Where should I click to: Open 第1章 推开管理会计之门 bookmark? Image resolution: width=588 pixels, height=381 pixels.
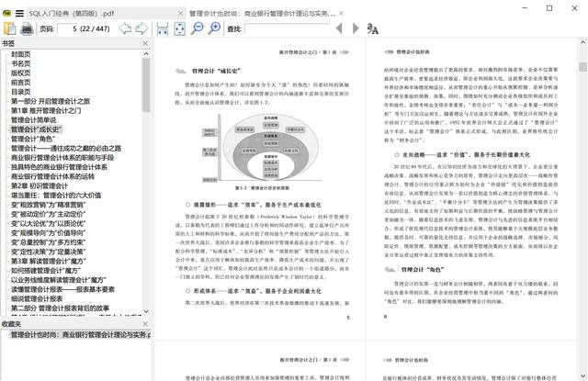[46, 110]
